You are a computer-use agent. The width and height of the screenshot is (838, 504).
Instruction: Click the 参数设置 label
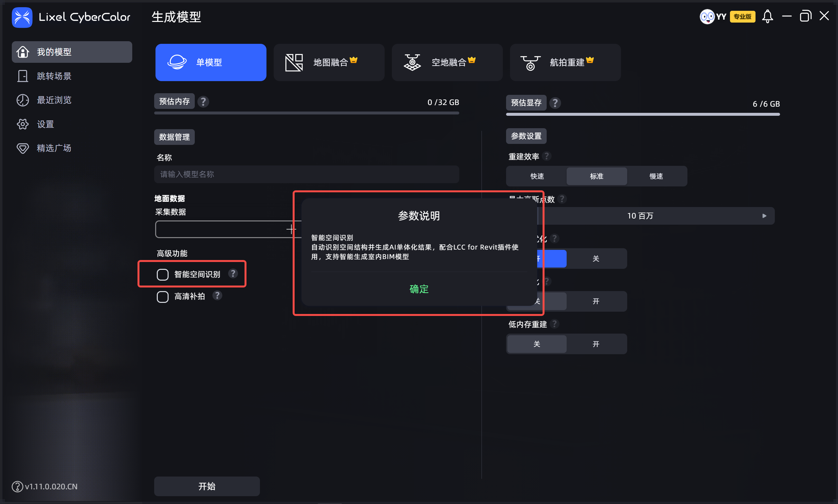526,136
